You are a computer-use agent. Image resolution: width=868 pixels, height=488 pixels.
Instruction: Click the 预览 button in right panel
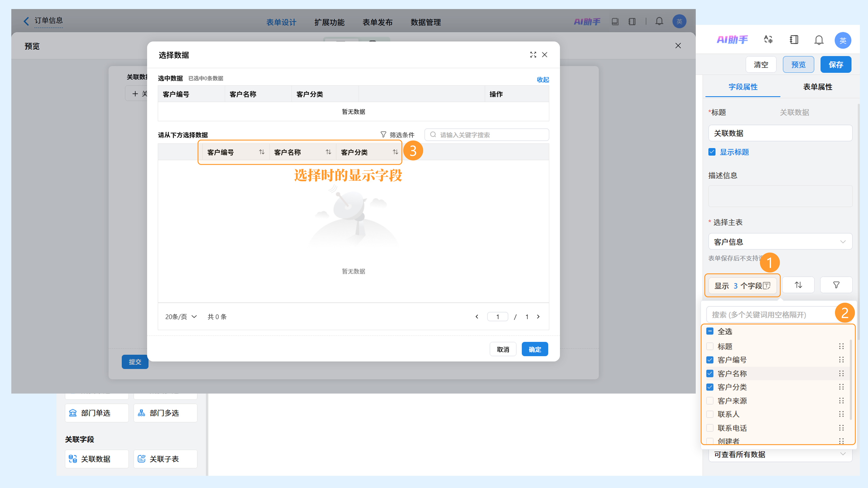(798, 64)
